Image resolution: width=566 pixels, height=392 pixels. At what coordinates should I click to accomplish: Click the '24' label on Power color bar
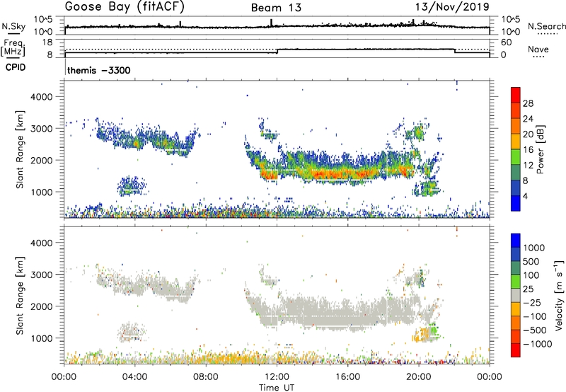(x=528, y=119)
